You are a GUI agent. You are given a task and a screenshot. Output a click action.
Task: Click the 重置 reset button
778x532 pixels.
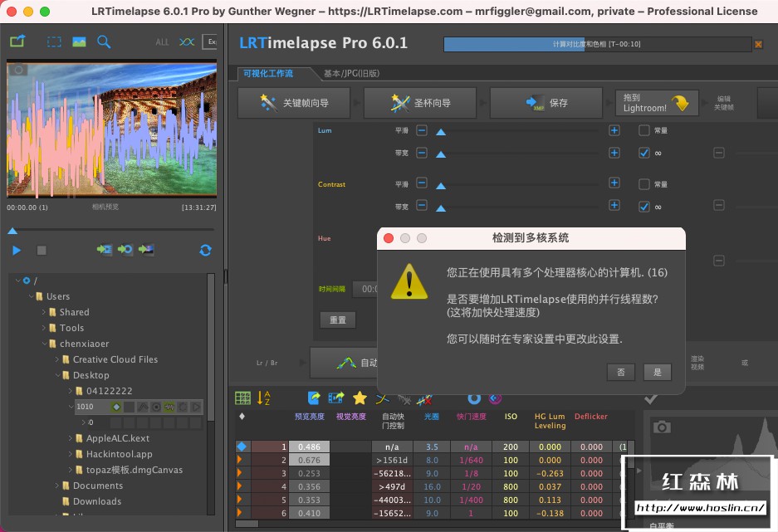338,320
